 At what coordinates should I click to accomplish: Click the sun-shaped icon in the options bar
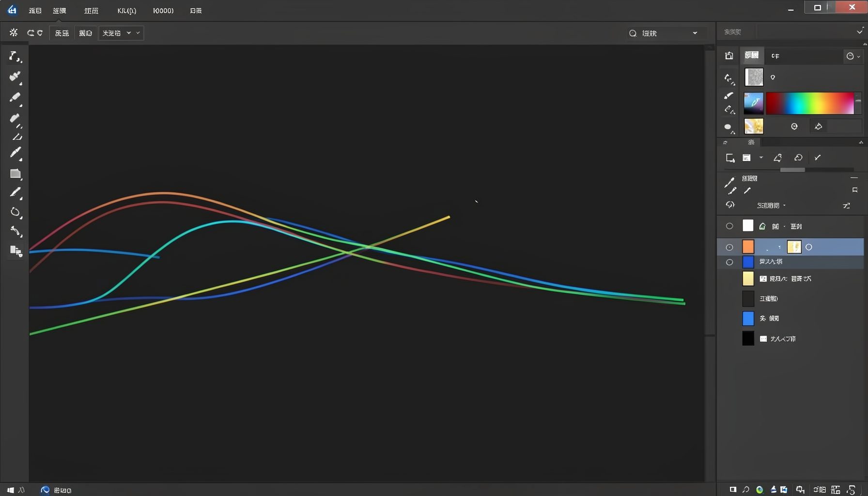pyautogui.click(x=14, y=32)
